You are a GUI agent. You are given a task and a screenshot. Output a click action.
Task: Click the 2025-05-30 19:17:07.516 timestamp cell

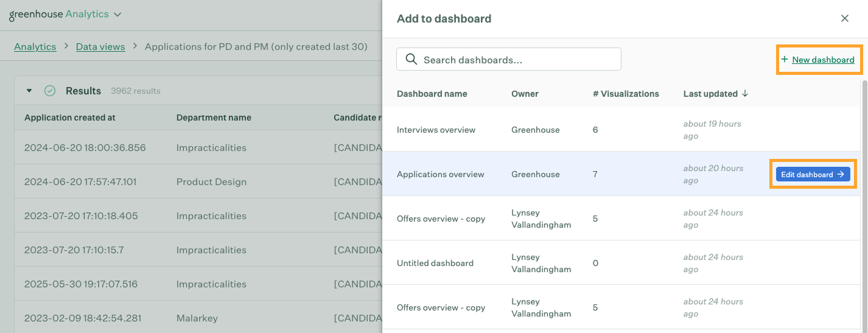(x=81, y=284)
